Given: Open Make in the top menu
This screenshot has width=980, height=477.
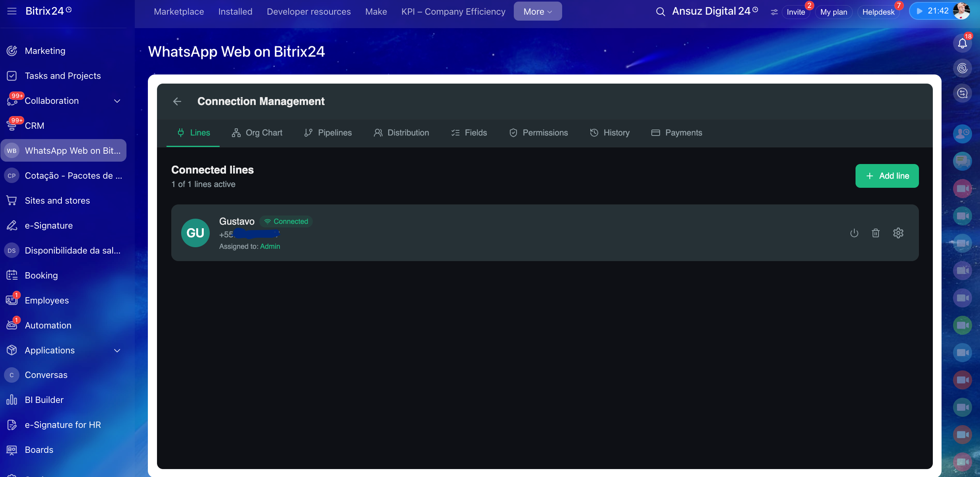Looking at the screenshot, I should (376, 11).
